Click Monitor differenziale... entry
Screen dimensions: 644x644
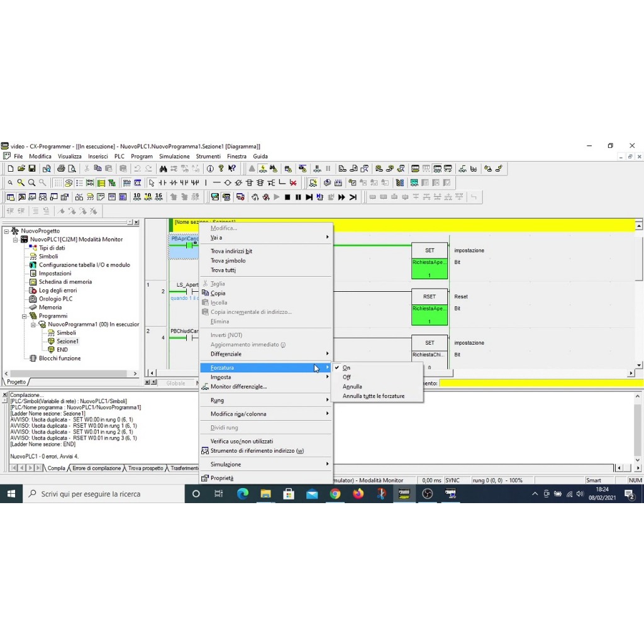[x=266, y=387]
